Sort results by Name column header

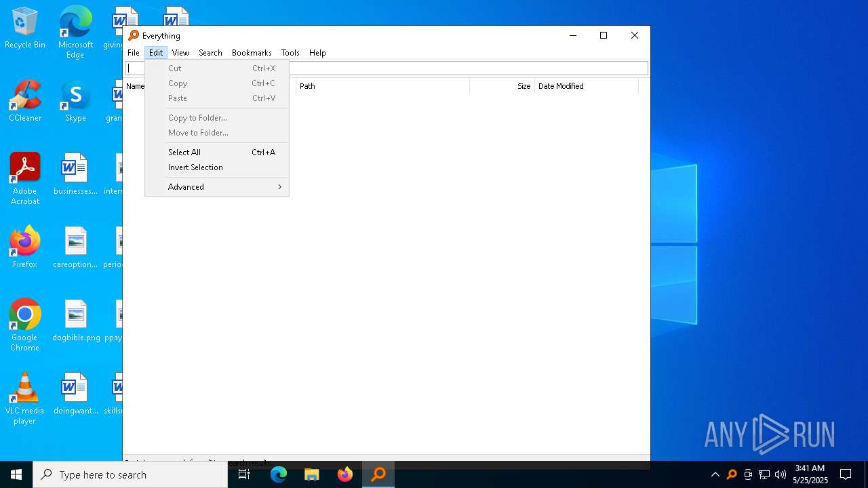(135, 86)
